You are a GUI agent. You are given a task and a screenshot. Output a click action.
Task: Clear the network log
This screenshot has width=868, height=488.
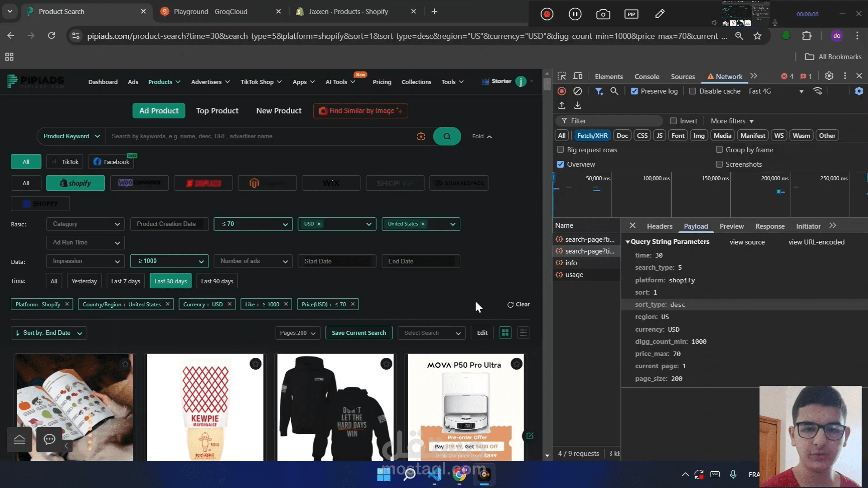(578, 91)
